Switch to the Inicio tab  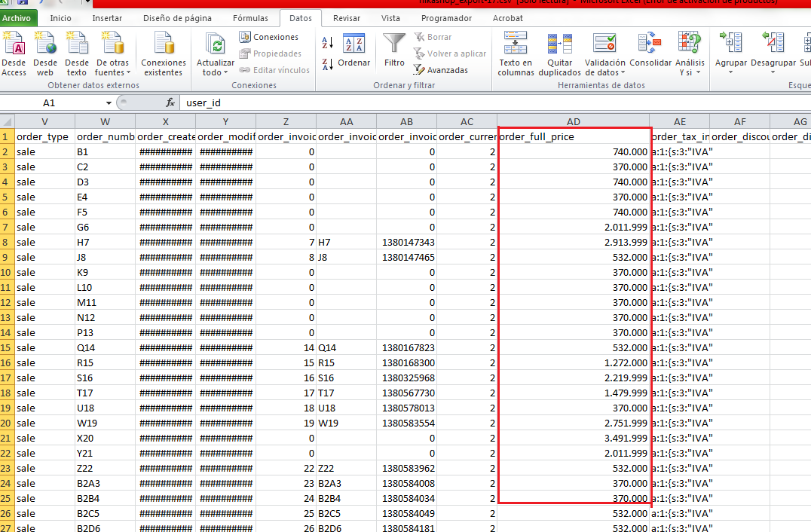[60, 18]
